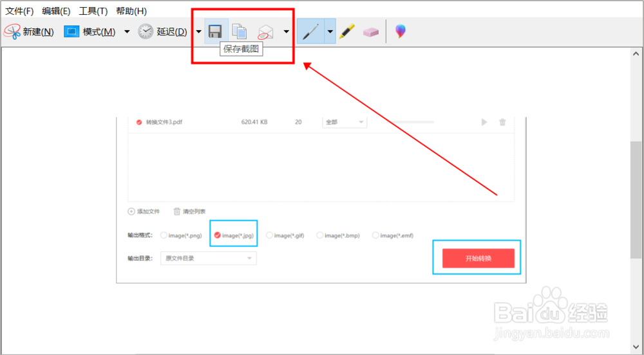644x355 pixels.
Task: Delete 转换文件3.pdf using the trash icon
Action: pyautogui.click(x=502, y=122)
